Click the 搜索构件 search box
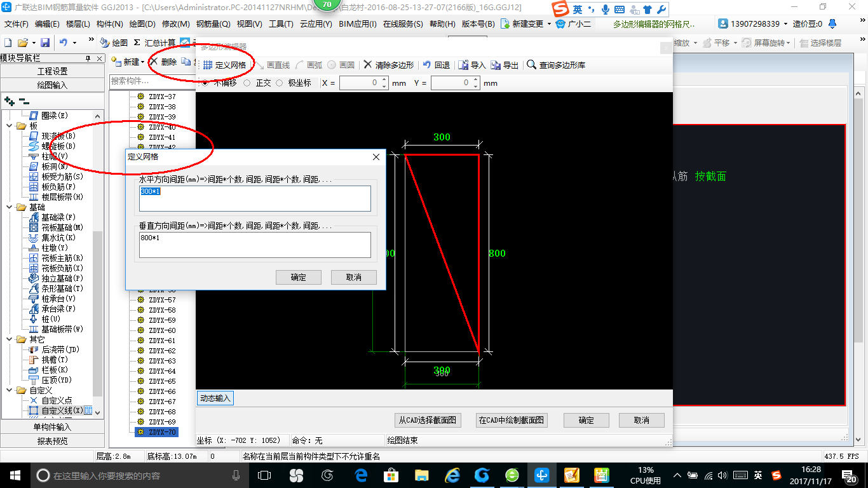The width and height of the screenshot is (868, 488). [152, 81]
